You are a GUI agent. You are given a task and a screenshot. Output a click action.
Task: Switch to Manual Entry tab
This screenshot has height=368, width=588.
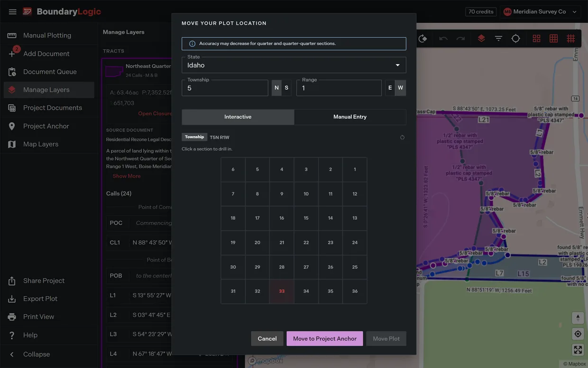pos(350,117)
